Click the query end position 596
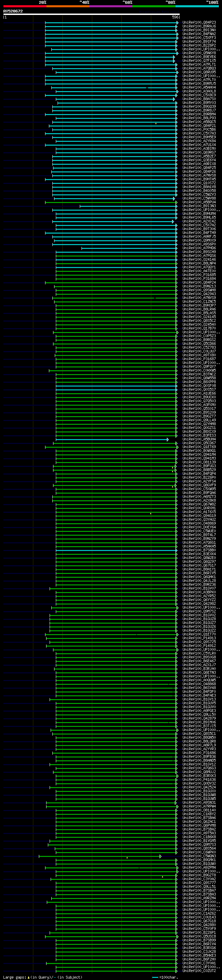Screen dimensions: 222x980 click(x=175, y=17)
